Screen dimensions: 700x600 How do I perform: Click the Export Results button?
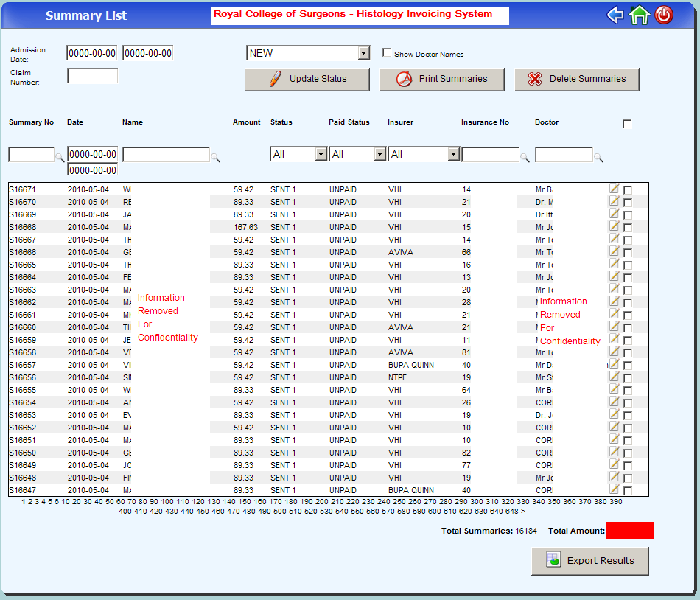click(590, 561)
